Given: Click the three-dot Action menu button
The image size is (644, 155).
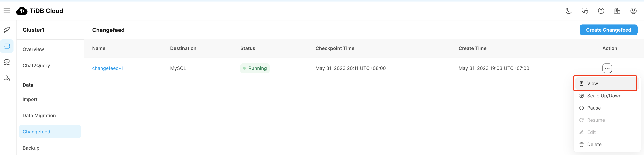Looking at the screenshot, I should [x=607, y=68].
